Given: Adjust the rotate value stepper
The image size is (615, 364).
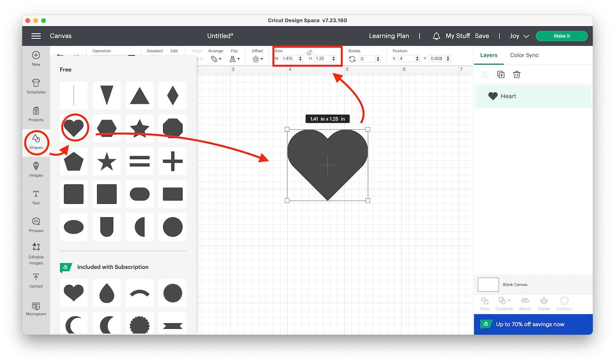Looking at the screenshot, I should coord(378,59).
